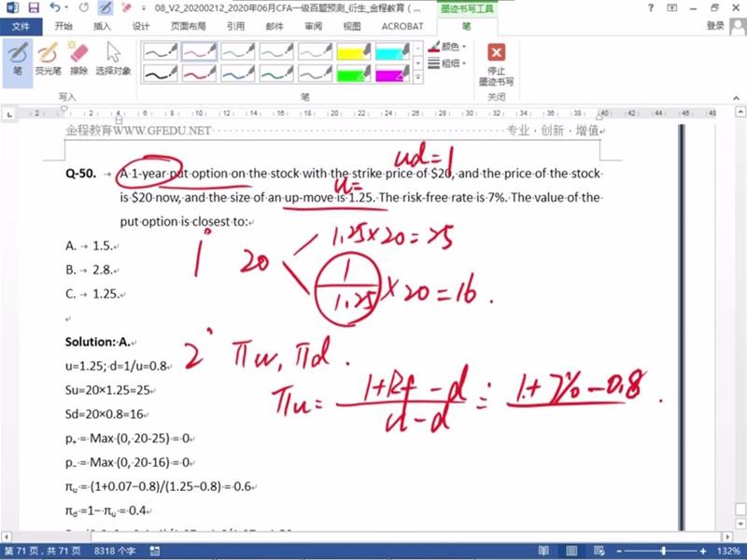Open the Page Layout tab
Screen dimensions: 747x560
189,26
